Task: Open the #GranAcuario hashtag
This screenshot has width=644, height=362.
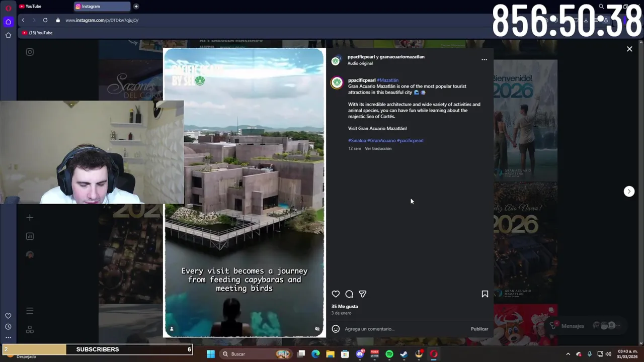Action: pyautogui.click(x=381, y=141)
